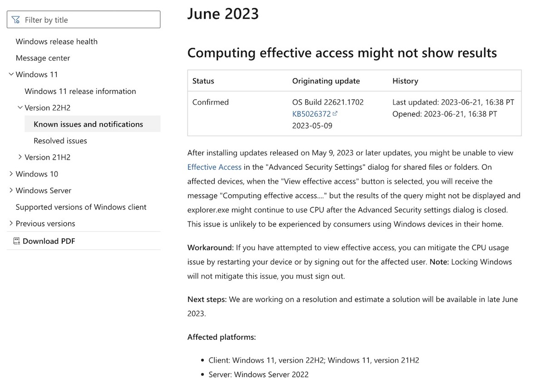The width and height of the screenshot is (545, 392).
Task: Select Windows 11 release information
Action: click(x=80, y=91)
